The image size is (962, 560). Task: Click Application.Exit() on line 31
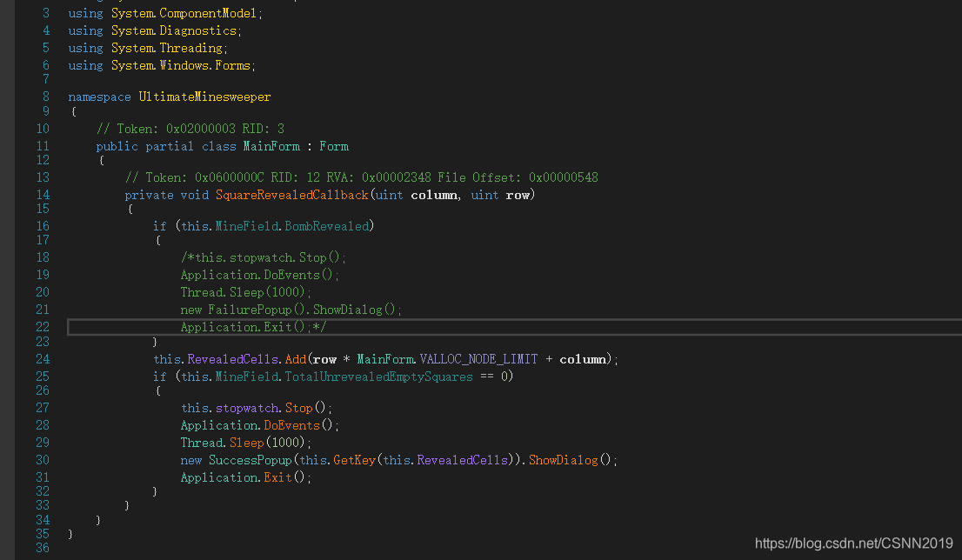click(x=245, y=477)
